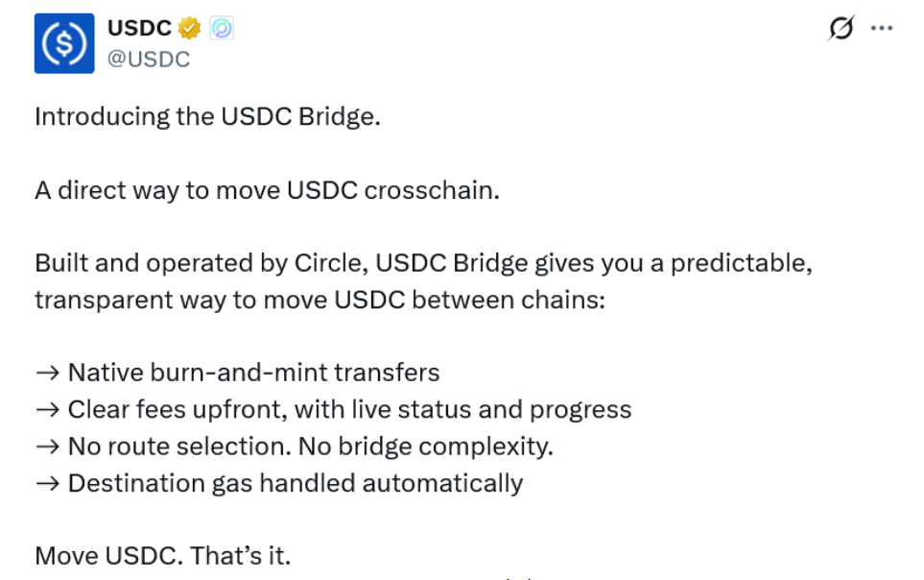Click the arrow before "No route selection"
This screenshot has height=580, width=924.
click(x=47, y=446)
